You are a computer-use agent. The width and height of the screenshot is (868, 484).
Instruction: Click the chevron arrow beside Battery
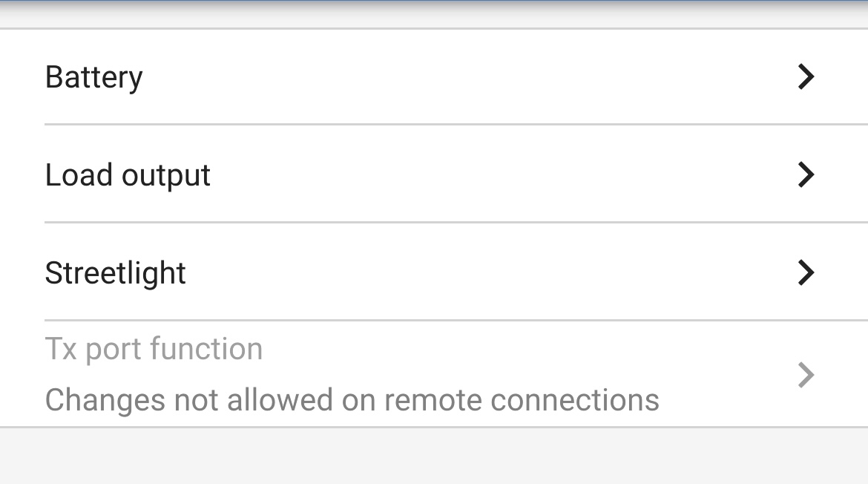point(806,76)
